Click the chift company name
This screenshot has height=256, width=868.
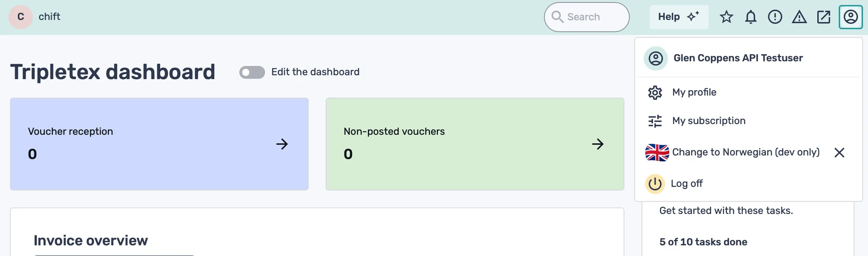pyautogui.click(x=50, y=17)
